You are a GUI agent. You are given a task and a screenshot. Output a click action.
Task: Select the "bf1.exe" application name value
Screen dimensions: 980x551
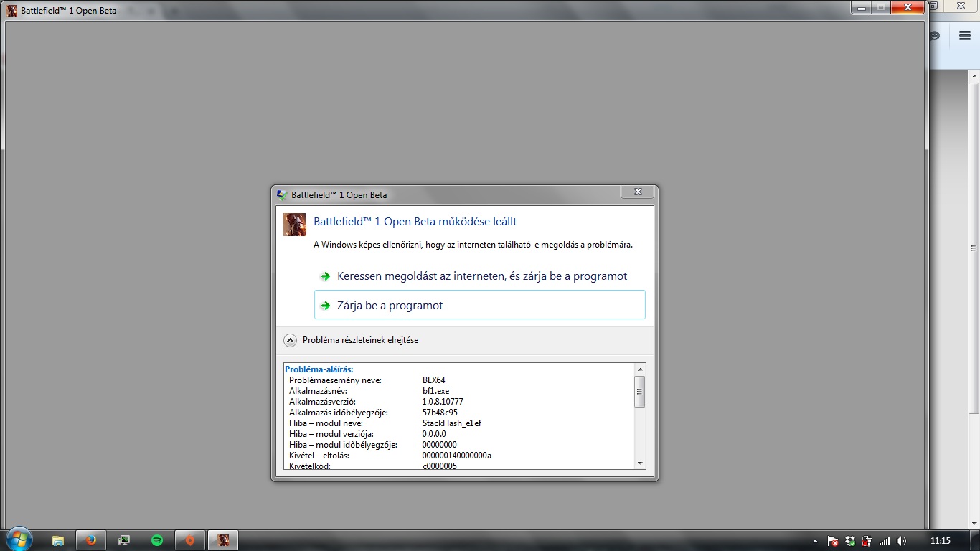click(x=435, y=391)
